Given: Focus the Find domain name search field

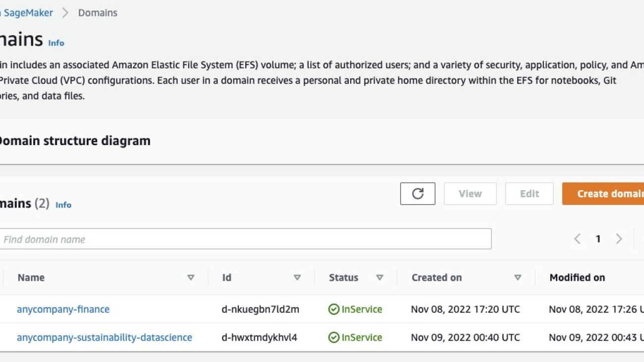Looking at the screenshot, I should pyautogui.click(x=245, y=239).
